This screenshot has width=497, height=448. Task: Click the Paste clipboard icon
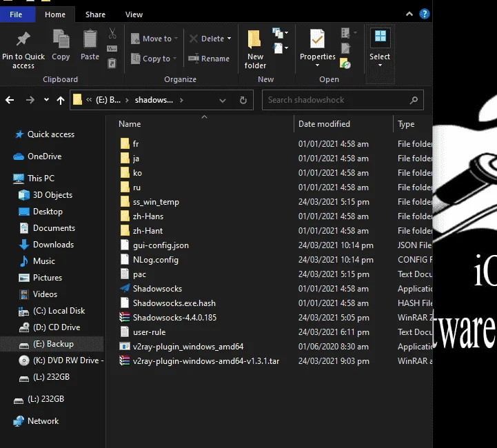[x=90, y=45]
